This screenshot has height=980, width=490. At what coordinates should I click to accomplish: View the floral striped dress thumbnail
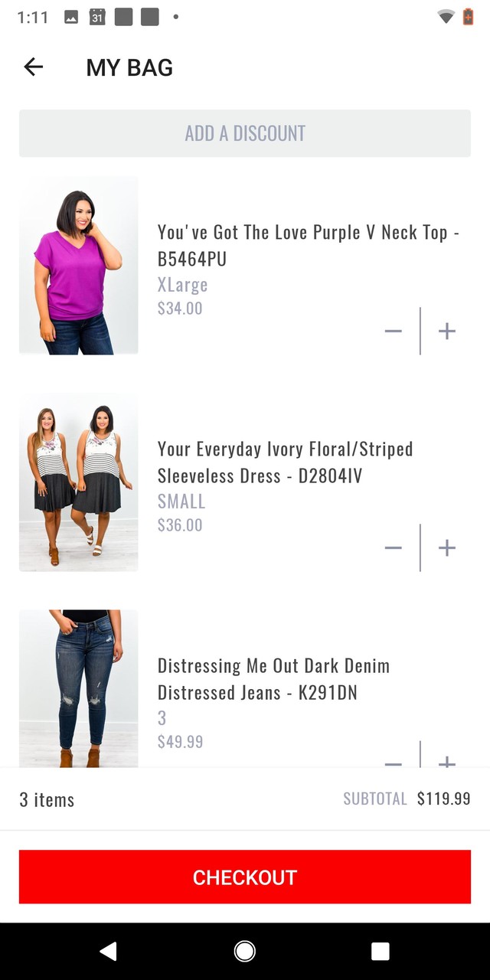coord(79,482)
